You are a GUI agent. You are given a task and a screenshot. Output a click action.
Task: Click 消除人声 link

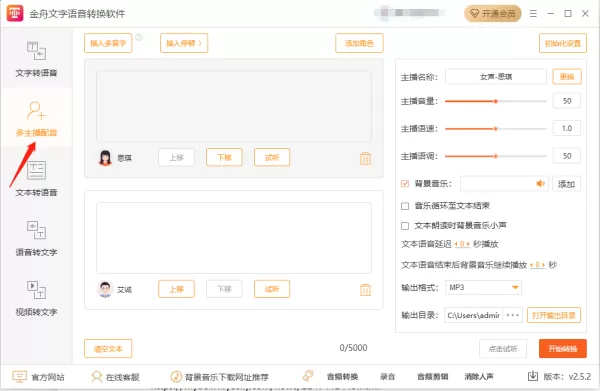pyautogui.click(x=479, y=377)
